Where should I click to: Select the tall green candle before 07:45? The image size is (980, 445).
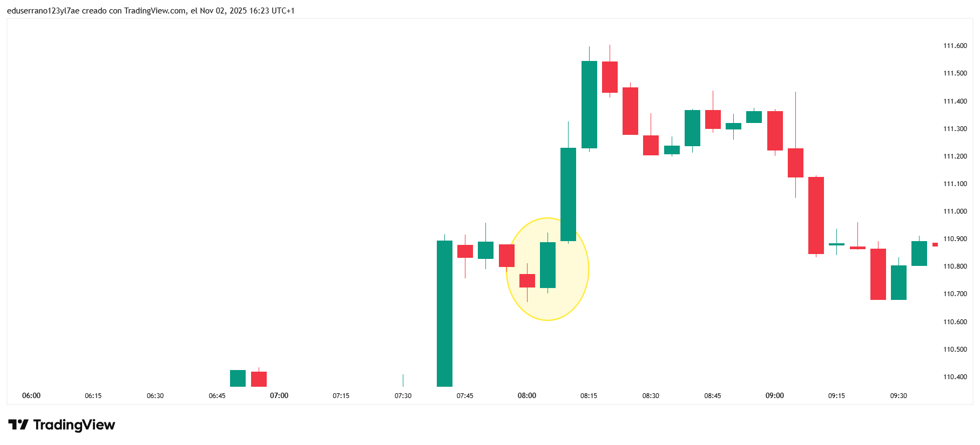444,313
